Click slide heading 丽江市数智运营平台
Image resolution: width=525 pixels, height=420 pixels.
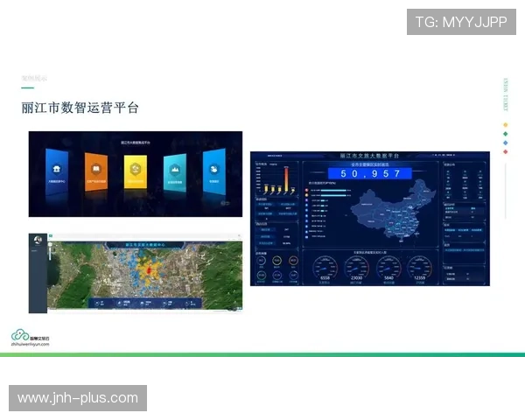click(x=80, y=108)
